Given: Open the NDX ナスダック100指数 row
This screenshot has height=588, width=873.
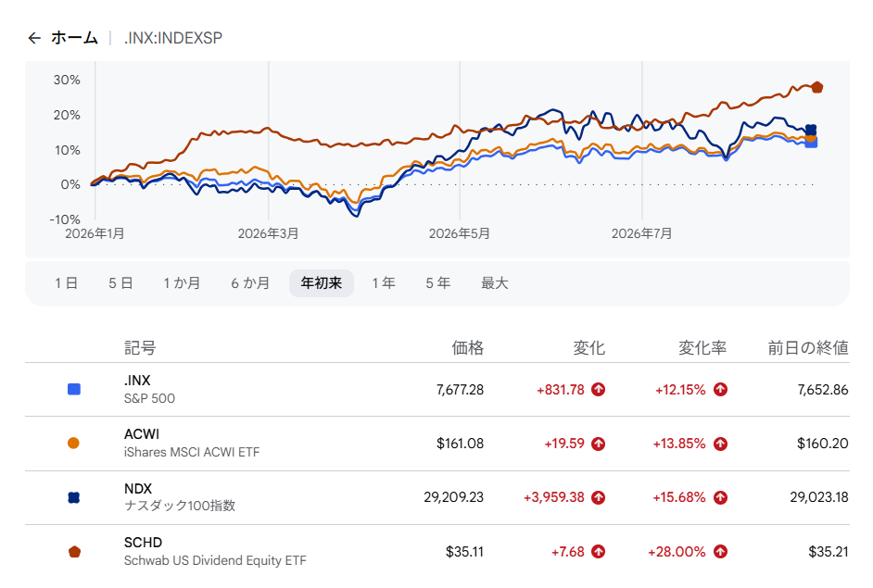Looking at the screenshot, I should (437, 497).
